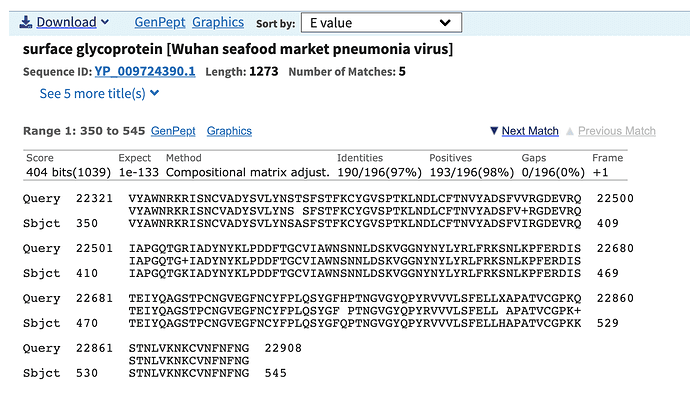Open Graphics link in the Range 1 row

tap(229, 131)
